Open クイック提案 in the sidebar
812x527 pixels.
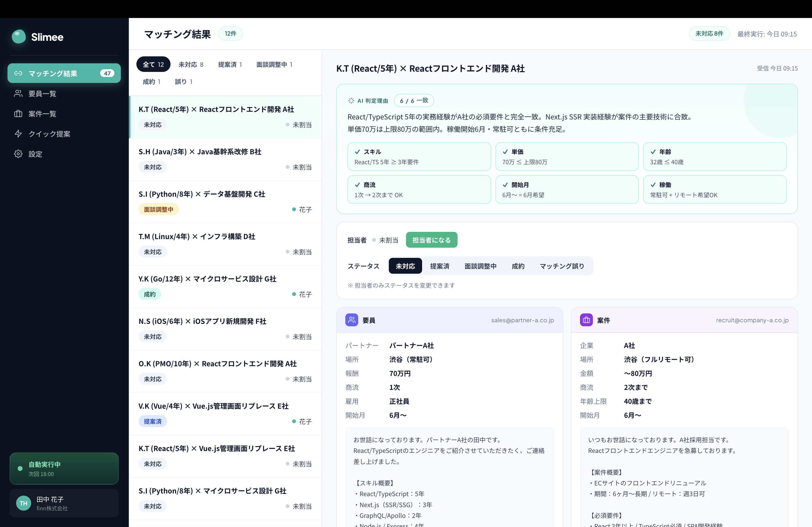pyautogui.click(x=64, y=134)
